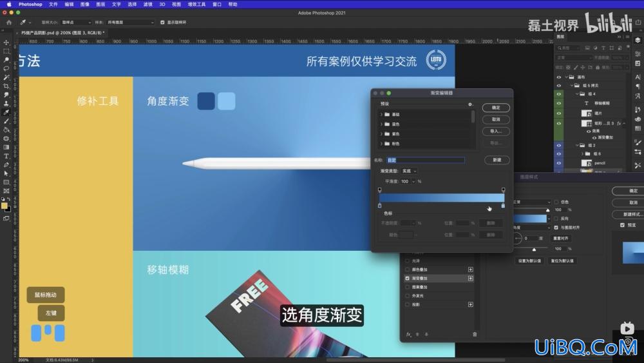This screenshot has width=644, height=363.
Task: Click the plus icon beside 投影 effect
Action: click(x=471, y=304)
